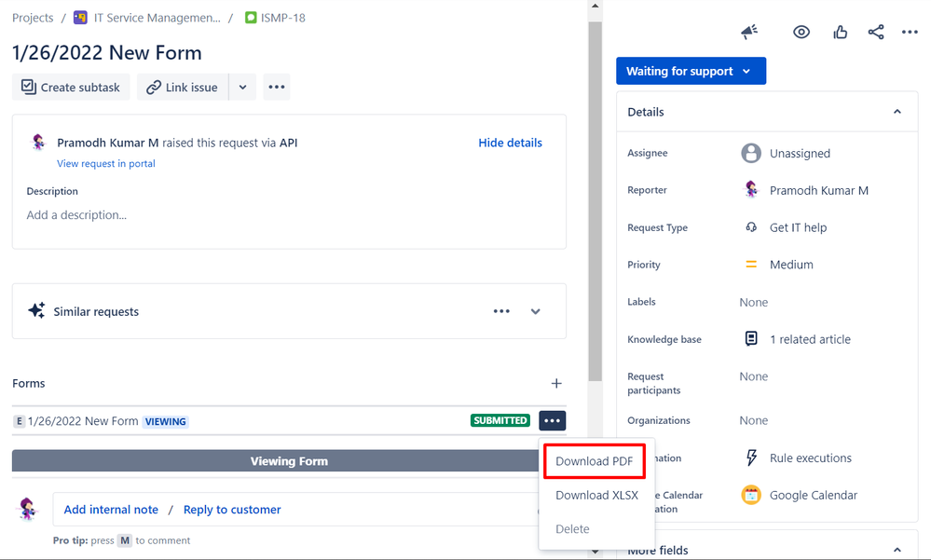Click reporter avatar in Details panel

click(x=751, y=190)
